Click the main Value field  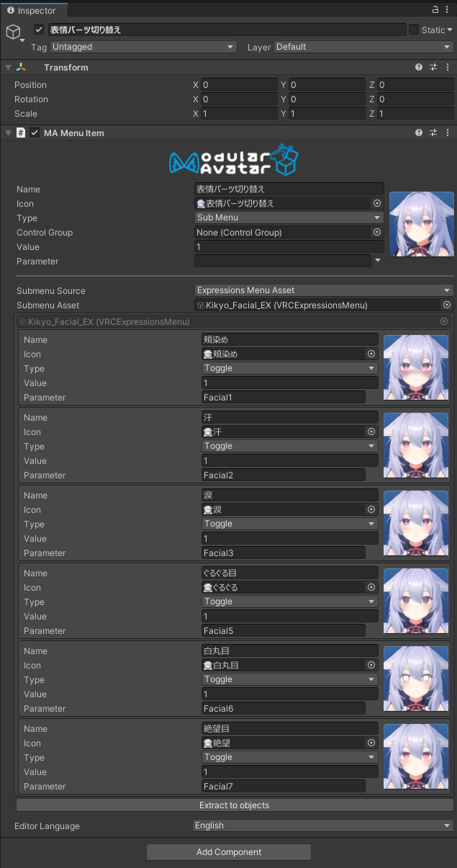pos(289,246)
